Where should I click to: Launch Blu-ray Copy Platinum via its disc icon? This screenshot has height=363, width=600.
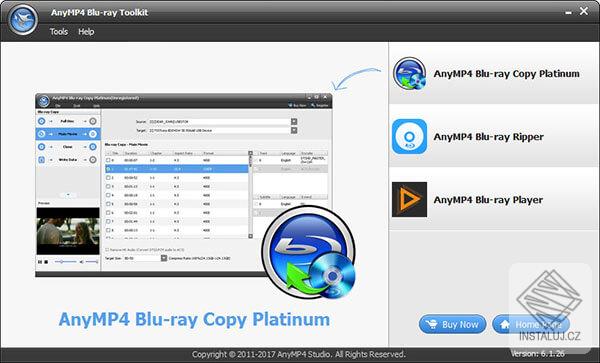click(409, 73)
